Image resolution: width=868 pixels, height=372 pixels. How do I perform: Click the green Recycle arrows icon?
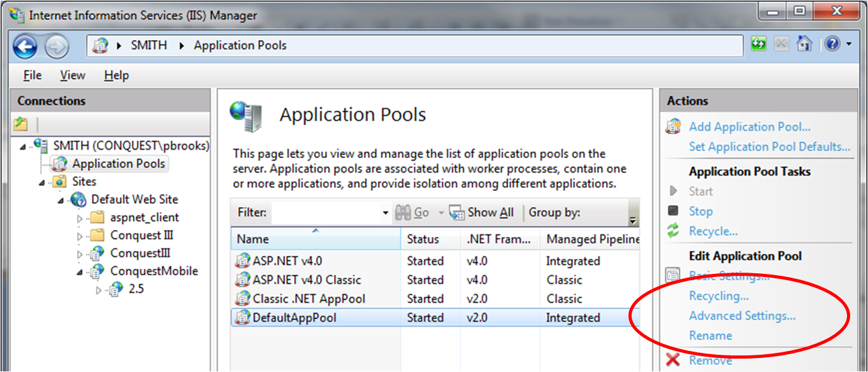[673, 231]
